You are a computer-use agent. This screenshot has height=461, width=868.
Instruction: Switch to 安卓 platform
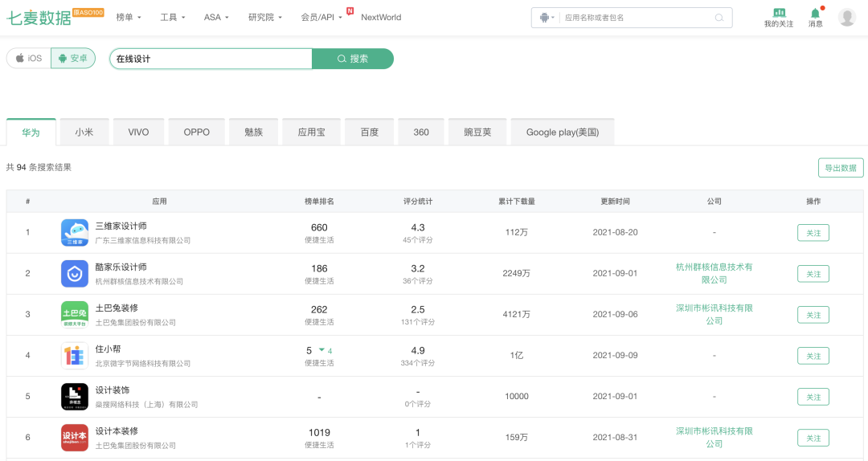point(73,58)
